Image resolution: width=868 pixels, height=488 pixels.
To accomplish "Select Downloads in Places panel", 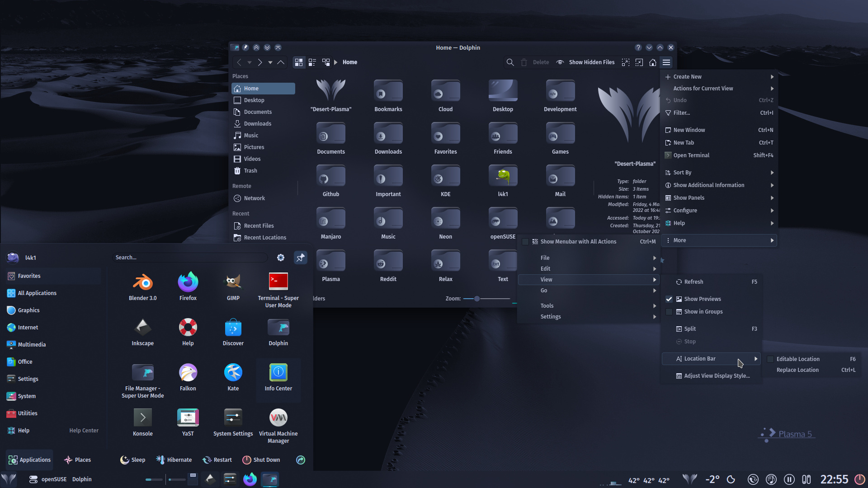I will (x=263, y=124).
